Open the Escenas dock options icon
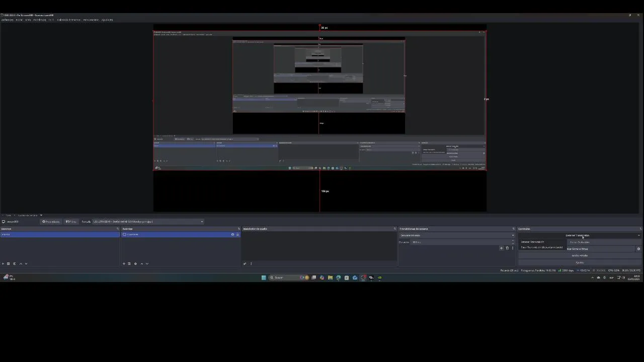The width and height of the screenshot is (644, 362). click(x=118, y=229)
